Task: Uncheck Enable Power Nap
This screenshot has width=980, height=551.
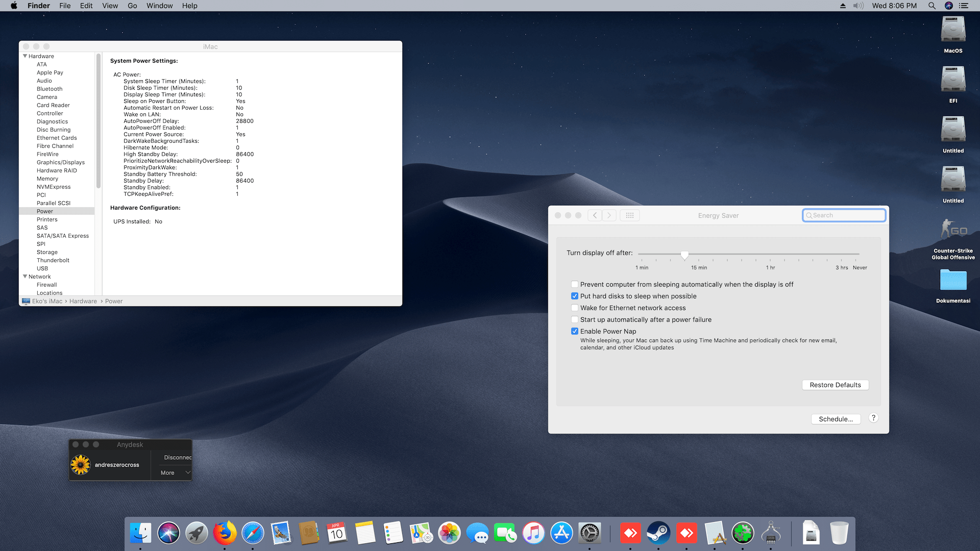Action: pyautogui.click(x=575, y=331)
